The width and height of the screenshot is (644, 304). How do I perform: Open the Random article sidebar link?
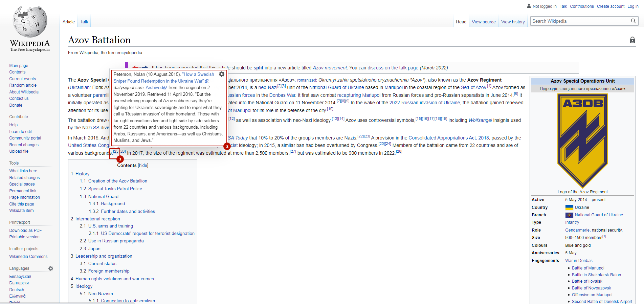tap(23, 85)
